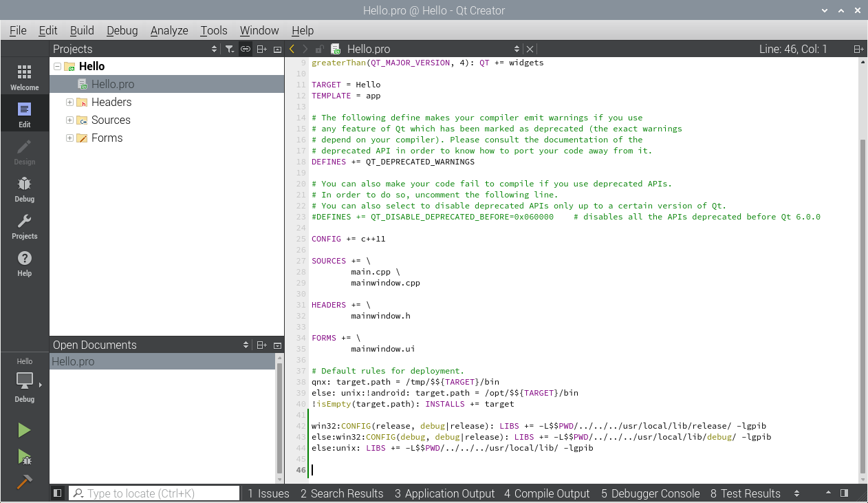Expand the Headers folder
Viewport: 868px width, 503px height.
point(69,102)
